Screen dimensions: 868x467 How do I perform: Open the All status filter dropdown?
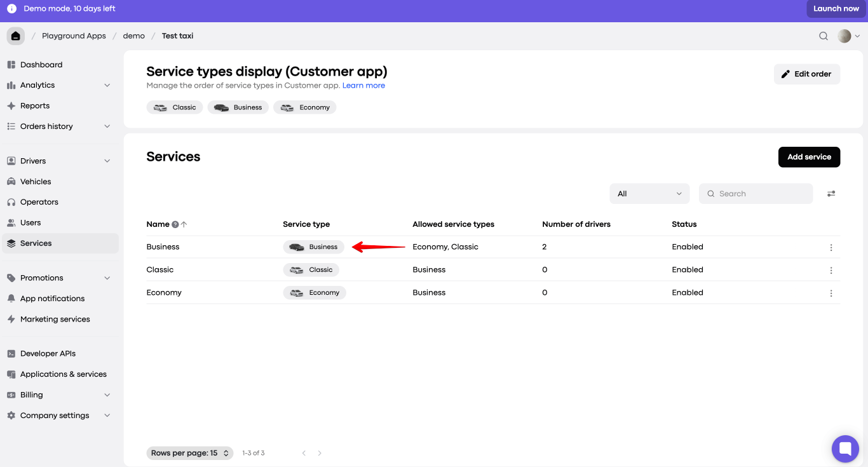(x=649, y=194)
